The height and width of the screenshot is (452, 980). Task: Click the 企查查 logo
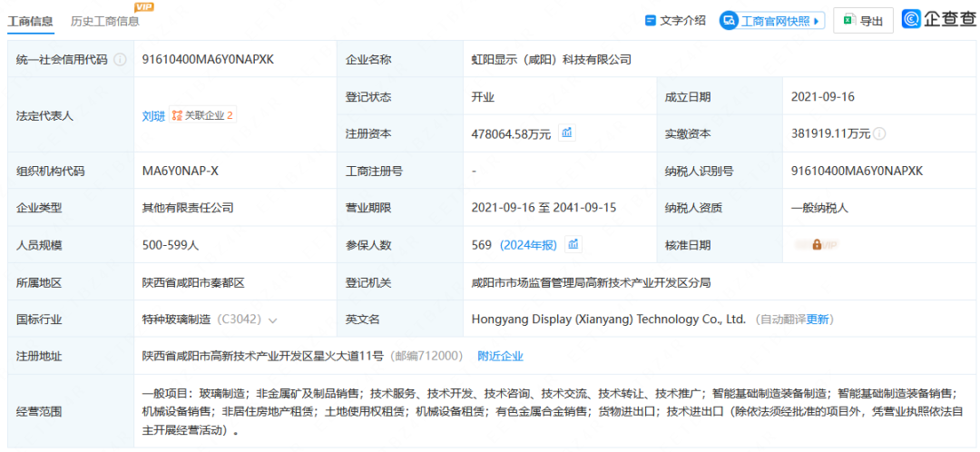[x=939, y=19]
